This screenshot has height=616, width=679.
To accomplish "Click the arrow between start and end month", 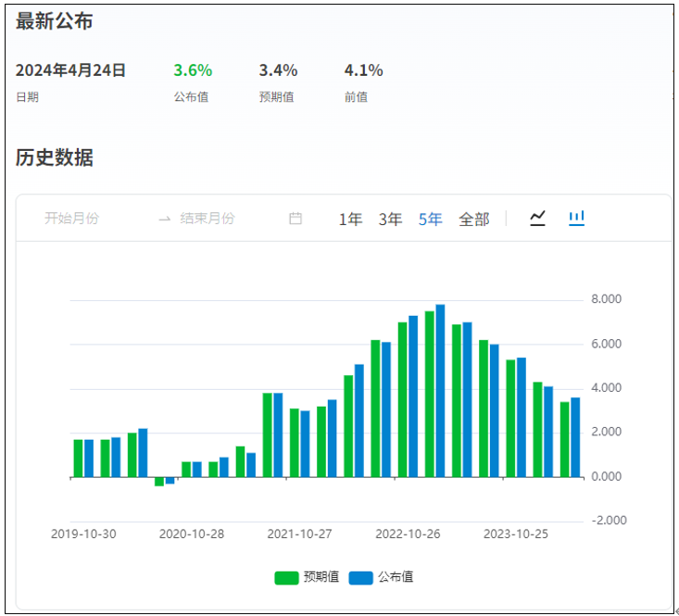I will pyautogui.click(x=164, y=219).
